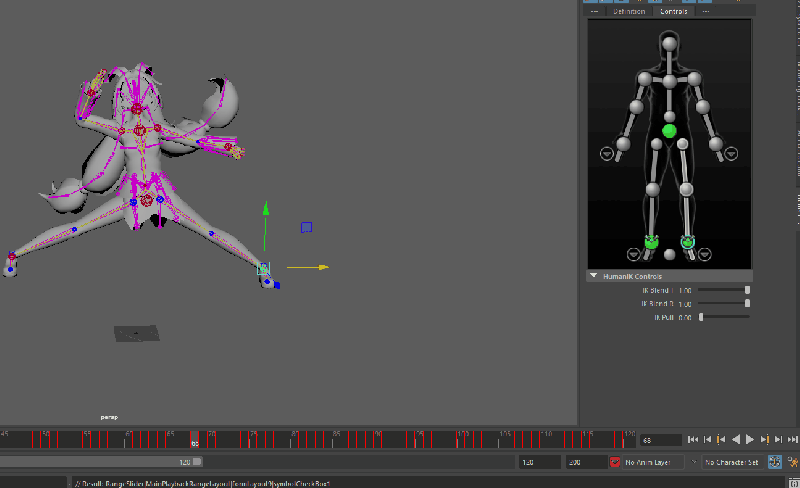
Task: Select upper-leg effector on screen-right leg
Action: pos(682,144)
